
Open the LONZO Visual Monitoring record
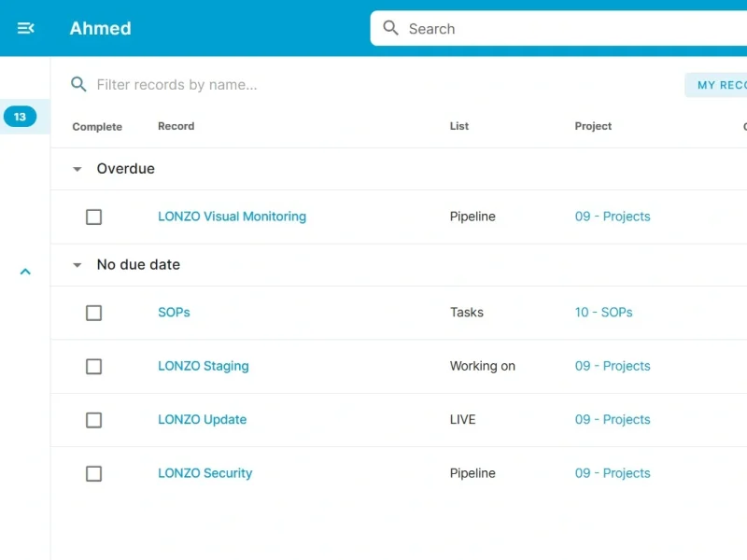[232, 217]
